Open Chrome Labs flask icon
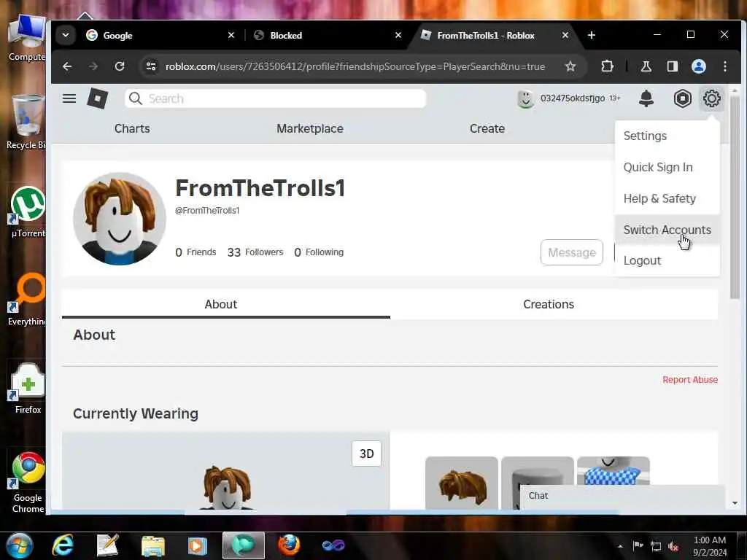The height and width of the screenshot is (560, 747). click(x=646, y=66)
